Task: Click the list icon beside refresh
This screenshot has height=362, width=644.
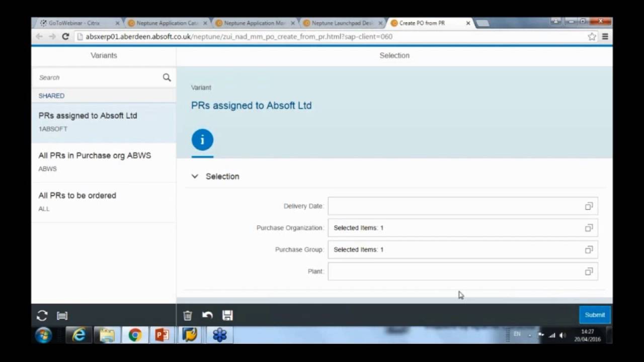Action: (x=62, y=316)
